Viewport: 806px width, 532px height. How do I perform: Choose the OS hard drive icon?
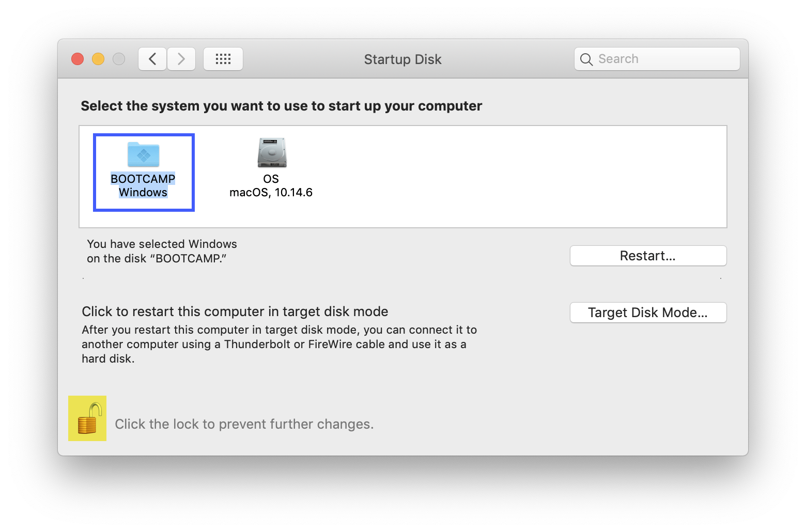(x=272, y=153)
